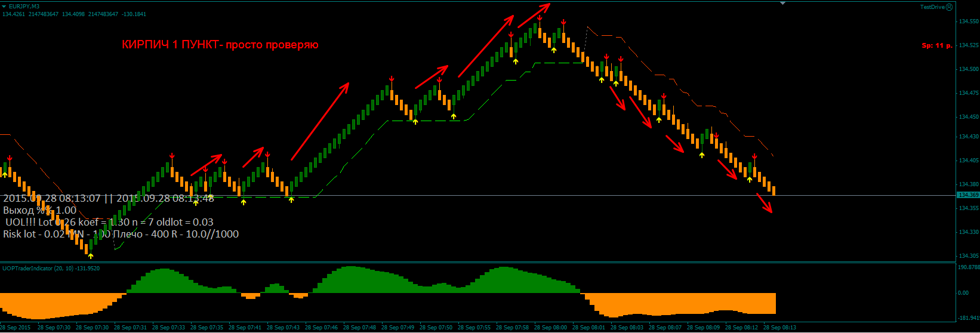Click the '28 Sep 07:33' time axis label
This screenshot has height=333, width=980.
(x=168, y=328)
